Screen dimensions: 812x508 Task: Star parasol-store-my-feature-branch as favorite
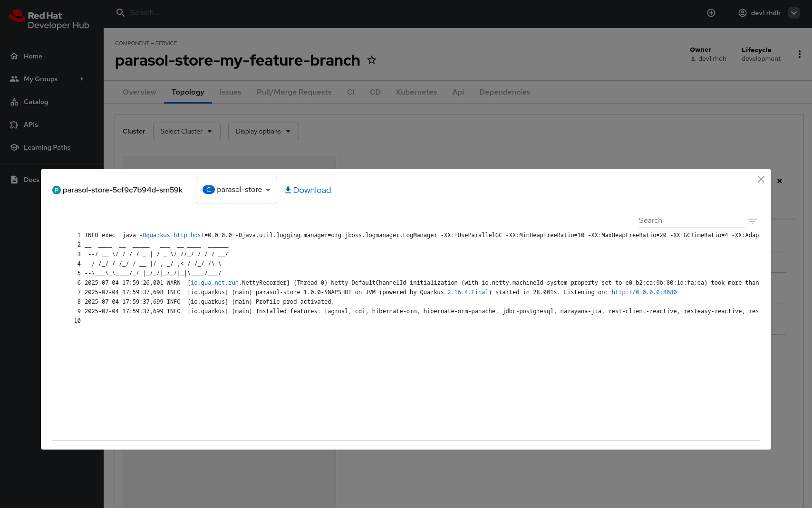click(372, 60)
